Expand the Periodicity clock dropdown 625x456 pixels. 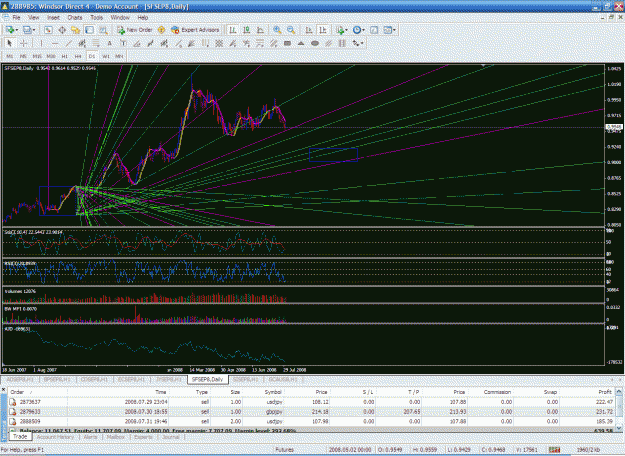pos(363,30)
